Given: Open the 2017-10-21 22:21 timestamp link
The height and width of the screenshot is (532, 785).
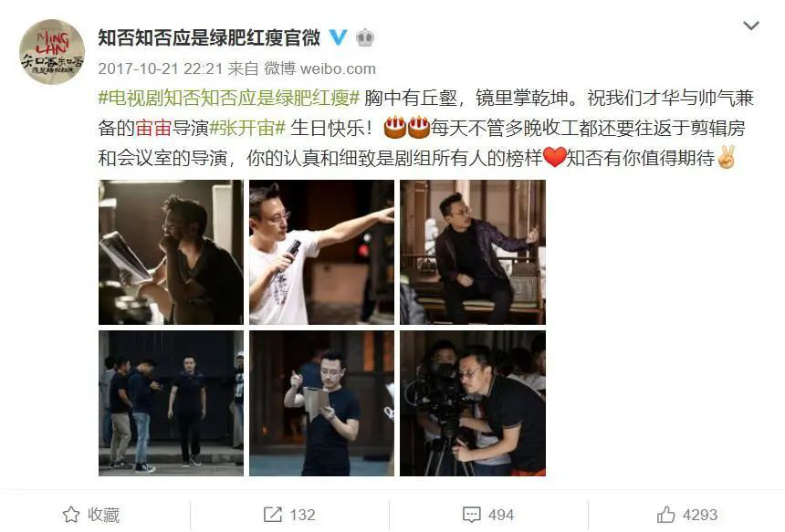Looking at the screenshot, I should (161, 68).
